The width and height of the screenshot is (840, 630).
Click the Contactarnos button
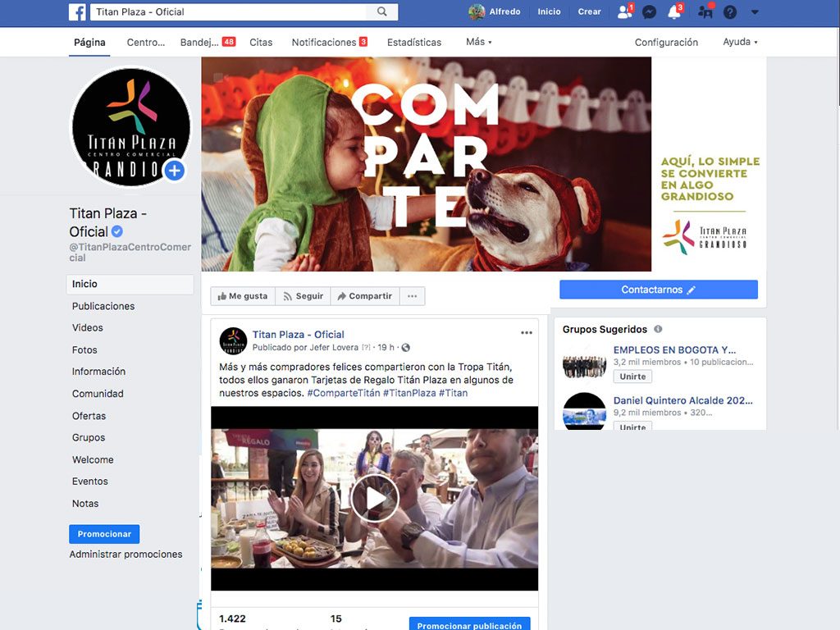658,290
